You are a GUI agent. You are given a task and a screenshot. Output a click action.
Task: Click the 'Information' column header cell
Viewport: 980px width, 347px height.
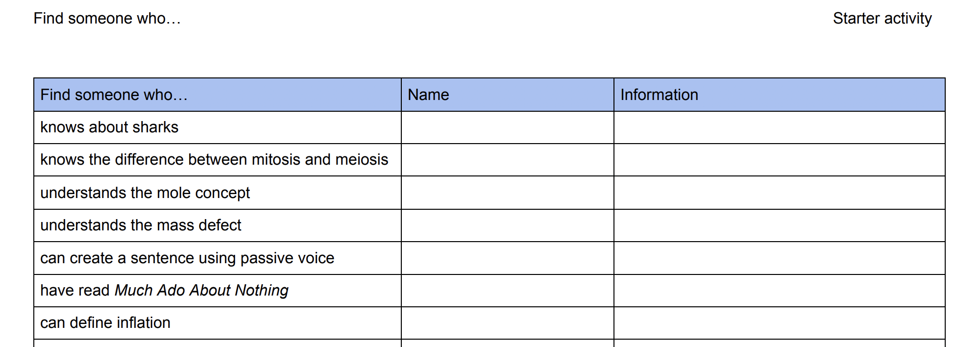click(779, 95)
